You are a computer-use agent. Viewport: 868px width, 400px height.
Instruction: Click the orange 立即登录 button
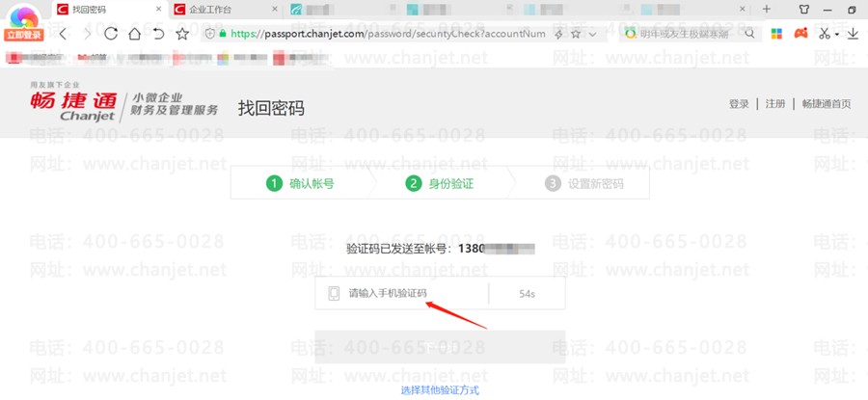coord(24,35)
